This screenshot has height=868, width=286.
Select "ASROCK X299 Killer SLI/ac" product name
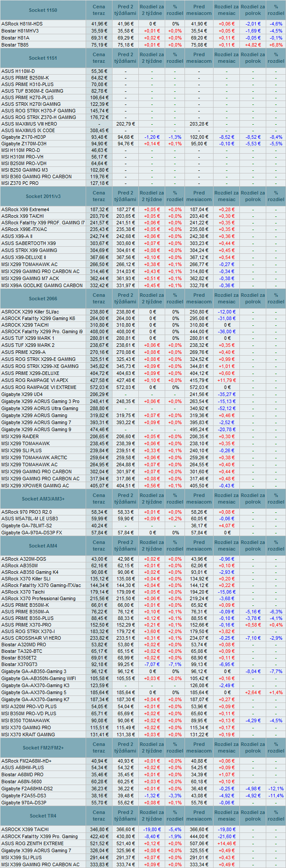click(30, 312)
